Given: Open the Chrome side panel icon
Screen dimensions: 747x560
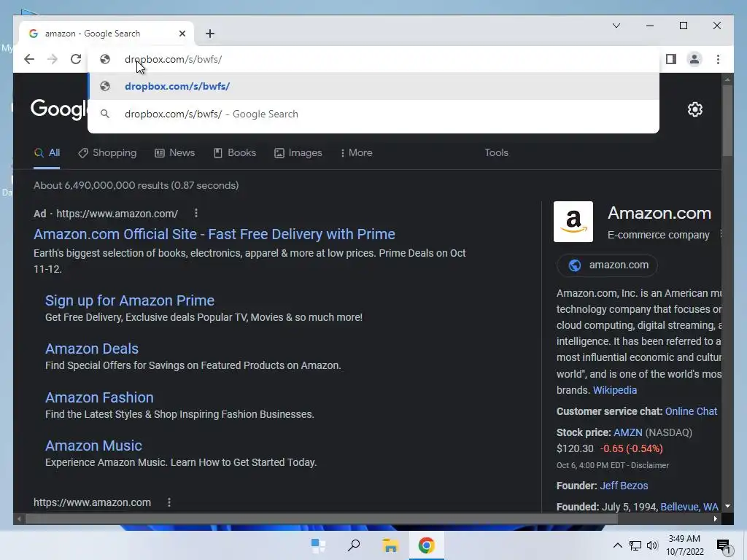Looking at the screenshot, I should (671, 59).
